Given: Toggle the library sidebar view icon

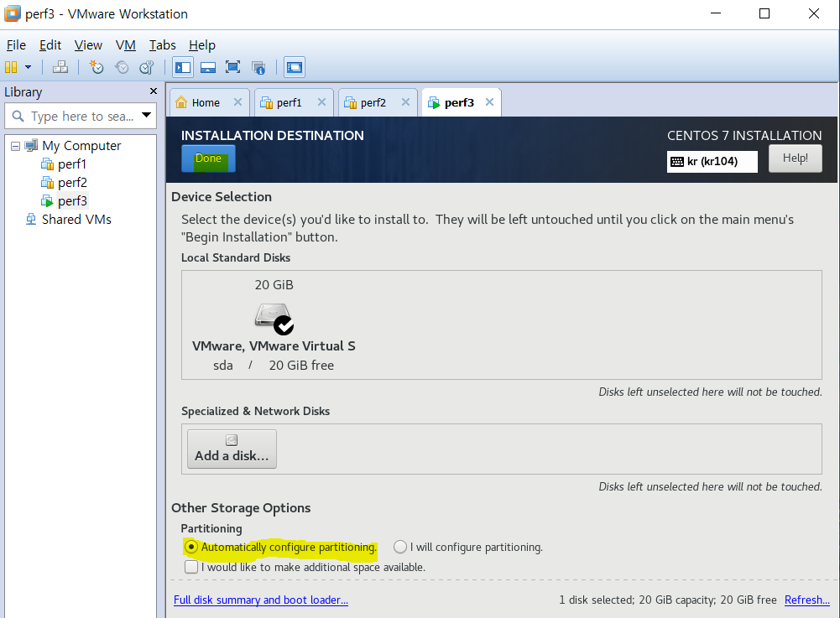Looking at the screenshot, I should click(183, 67).
